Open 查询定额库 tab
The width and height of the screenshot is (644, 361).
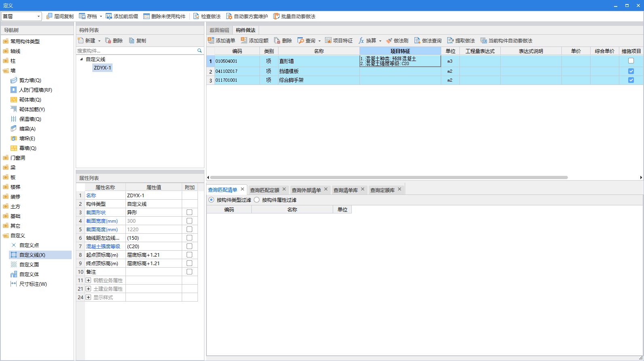point(383,190)
